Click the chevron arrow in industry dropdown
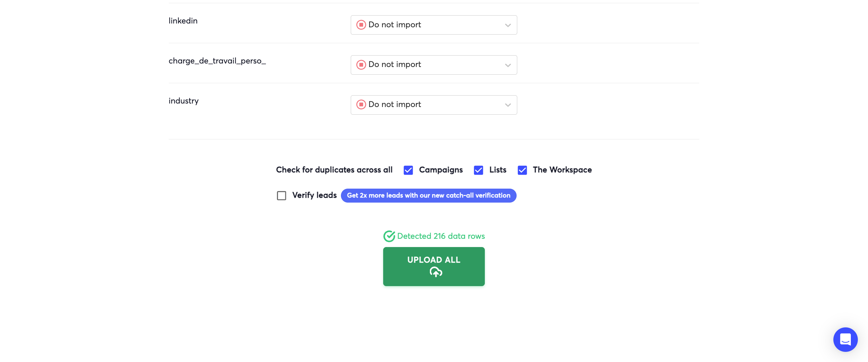This screenshot has height=362, width=868. click(508, 105)
